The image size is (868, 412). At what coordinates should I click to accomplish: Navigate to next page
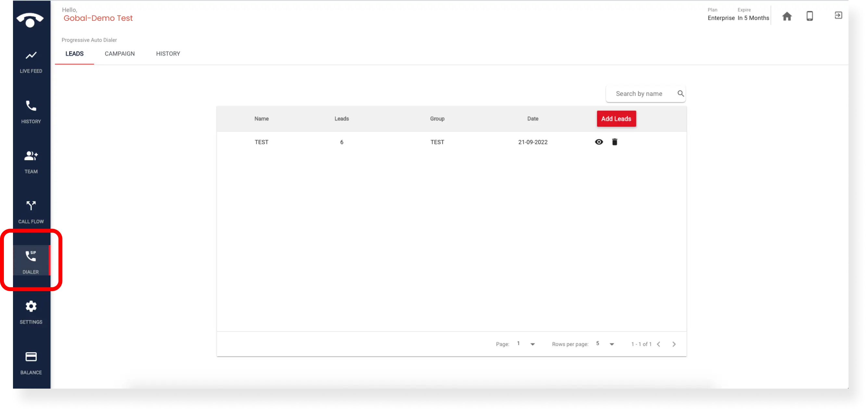(674, 343)
